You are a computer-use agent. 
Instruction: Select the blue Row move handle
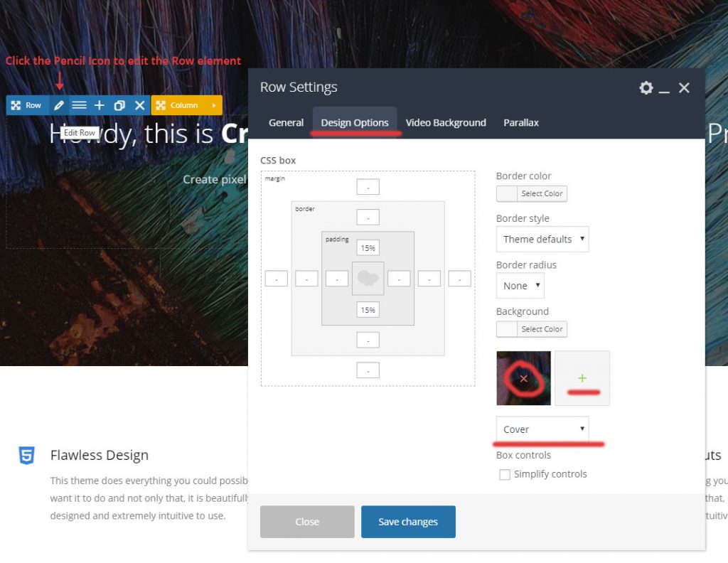[26, 105]
